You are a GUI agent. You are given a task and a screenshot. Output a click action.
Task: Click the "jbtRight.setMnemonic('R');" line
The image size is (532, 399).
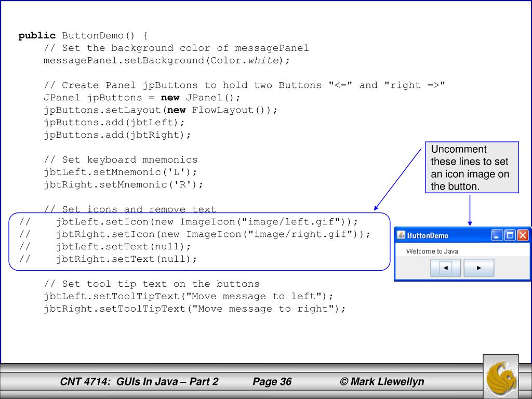(x=123, y=184)
